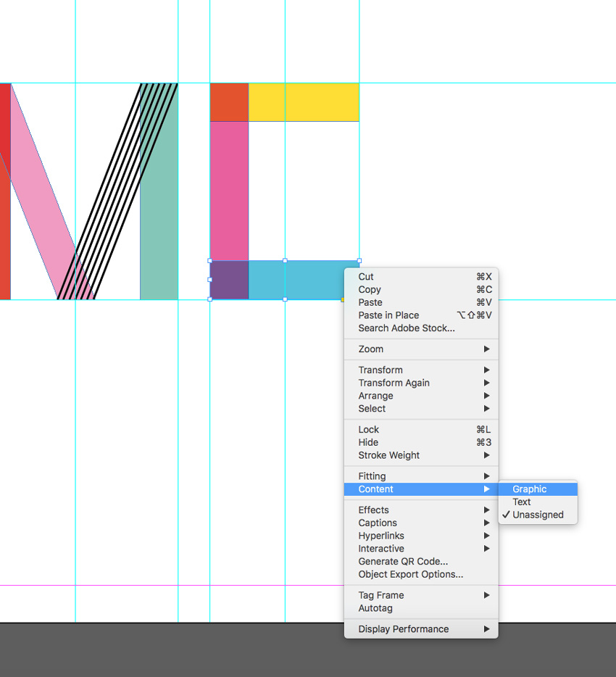Select Copy in the context menu
616x677 pixels.
click(370, 290)
